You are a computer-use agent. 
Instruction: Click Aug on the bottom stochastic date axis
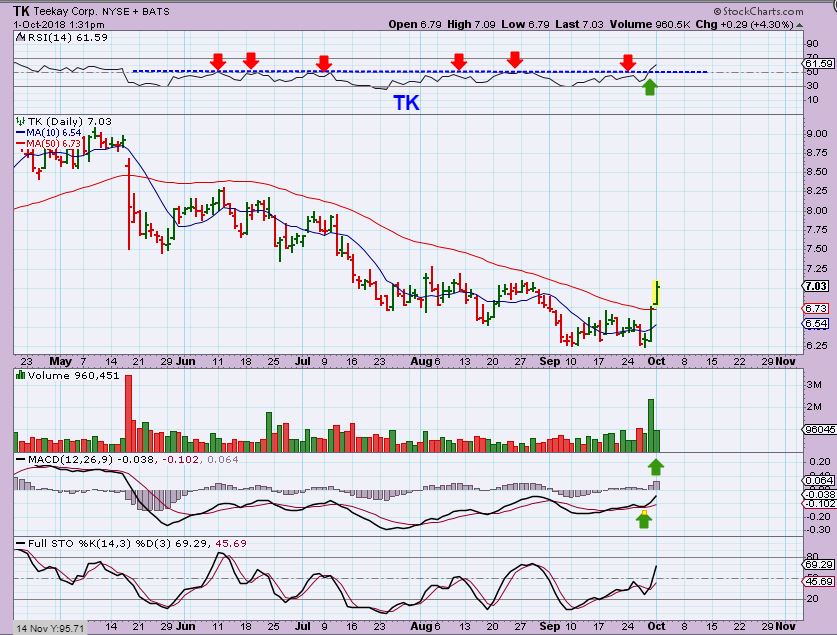click(421, 626)
